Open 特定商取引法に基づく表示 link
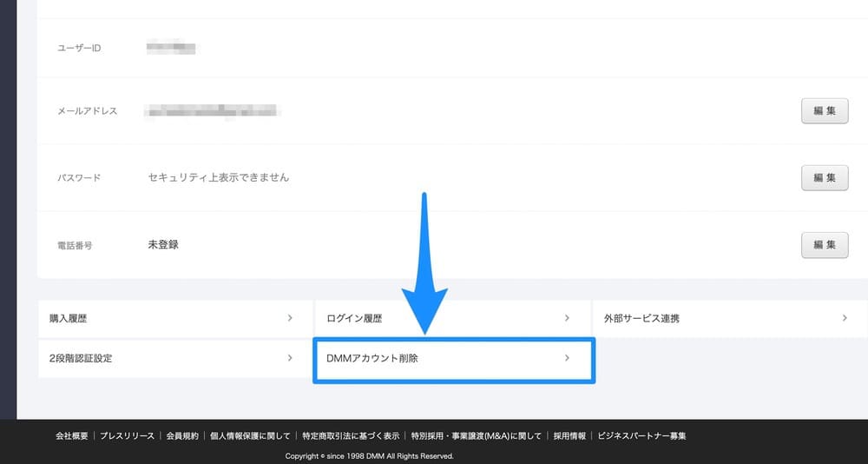868x464 pixels. (x=351, y=436)
